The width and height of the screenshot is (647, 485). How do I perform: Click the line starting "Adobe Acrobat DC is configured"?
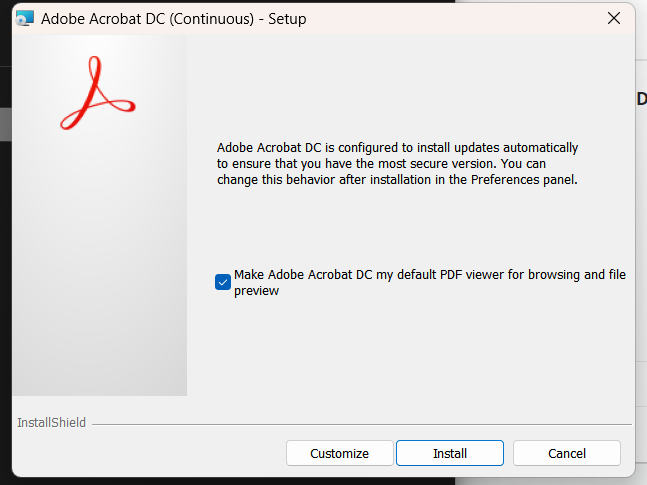click(x=397, y=147)
